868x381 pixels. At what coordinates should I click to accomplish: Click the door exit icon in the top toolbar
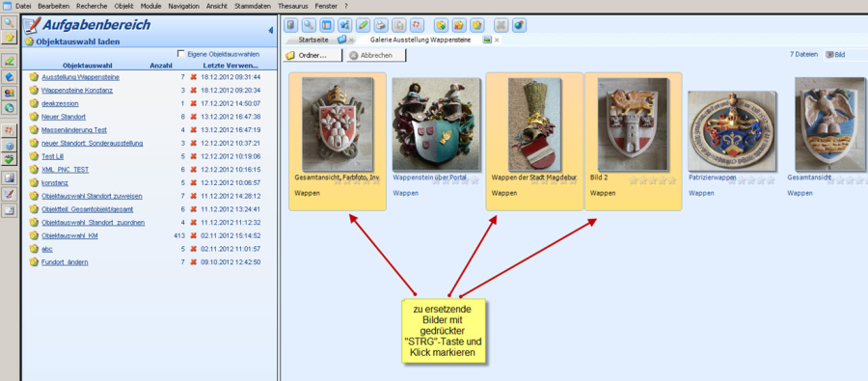pos(291,25)
